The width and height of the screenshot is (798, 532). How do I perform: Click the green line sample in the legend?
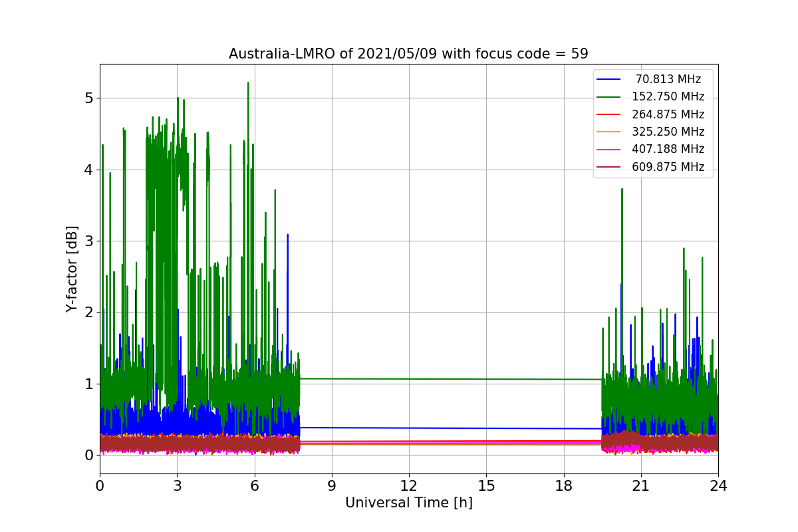pyautogui.click(x=609, y=97)
